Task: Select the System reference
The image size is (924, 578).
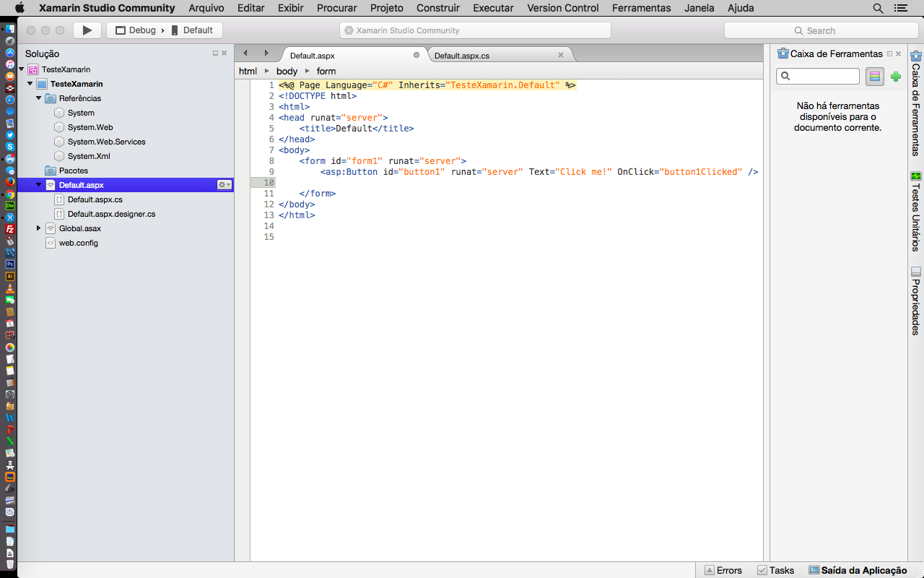Action: tap(81, 113)
